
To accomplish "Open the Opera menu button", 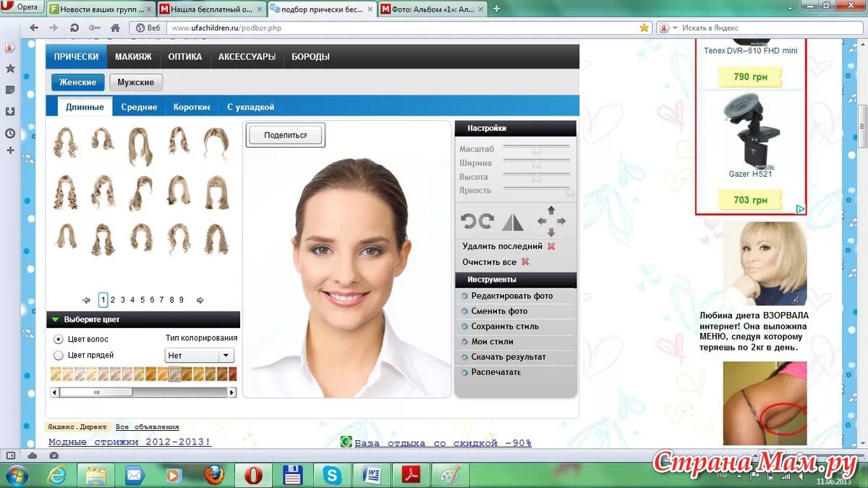I will (x=21, y=7).
